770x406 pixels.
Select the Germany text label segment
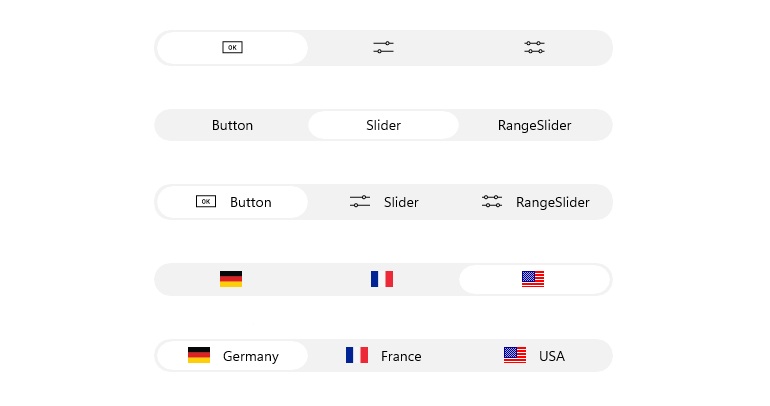250,356
